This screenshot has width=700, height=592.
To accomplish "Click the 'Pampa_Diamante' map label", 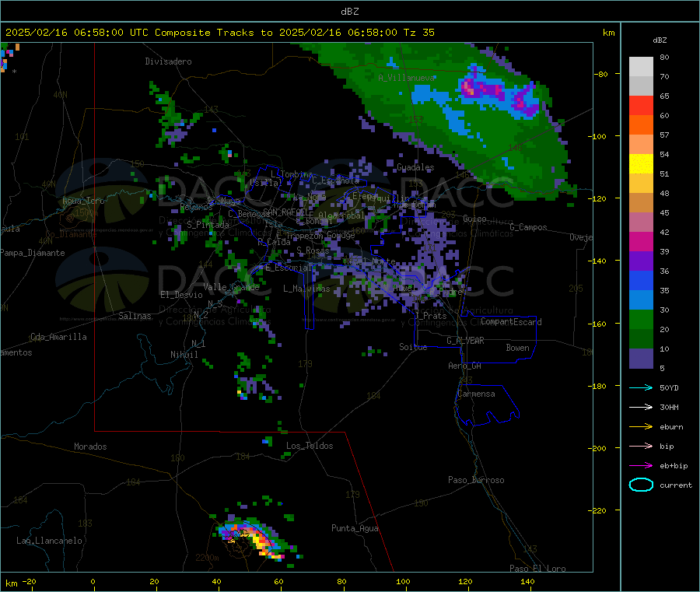I will 33,253.
